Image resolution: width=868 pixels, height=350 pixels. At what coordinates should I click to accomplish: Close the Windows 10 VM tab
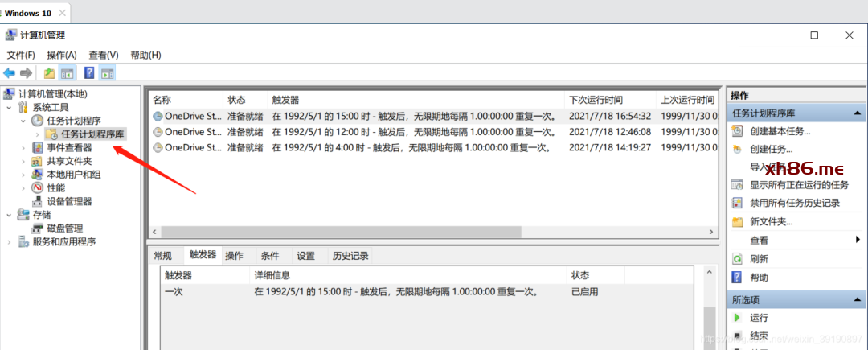click(62, 14)
